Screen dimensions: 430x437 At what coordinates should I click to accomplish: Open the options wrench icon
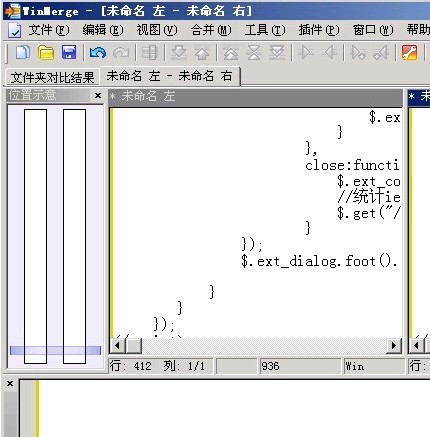(409, 53)
